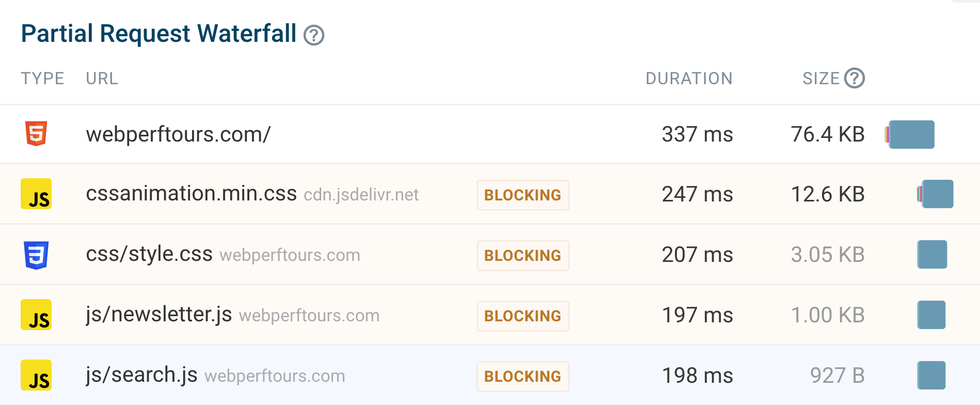The height and width of the screenshot is (405, 980).
Task: Click JS icon beside js/search.js
Action: coord(36,376)
